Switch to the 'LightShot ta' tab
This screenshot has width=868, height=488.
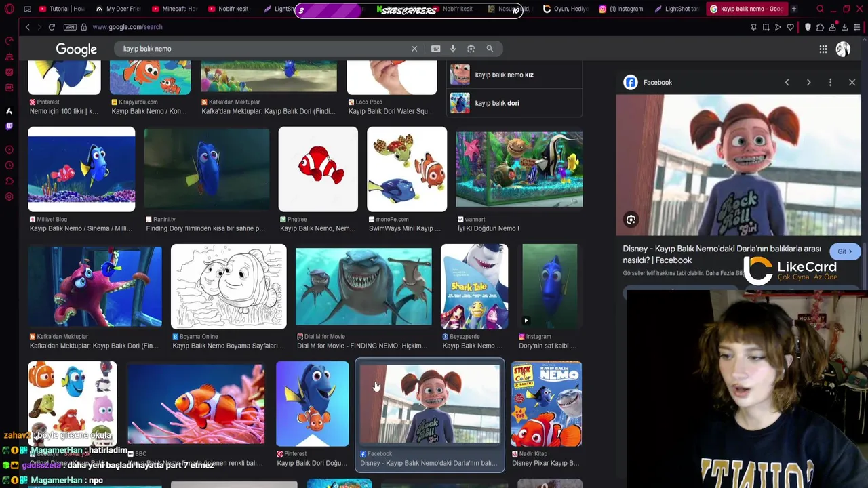pyautogui.click(x=676, y=9)
